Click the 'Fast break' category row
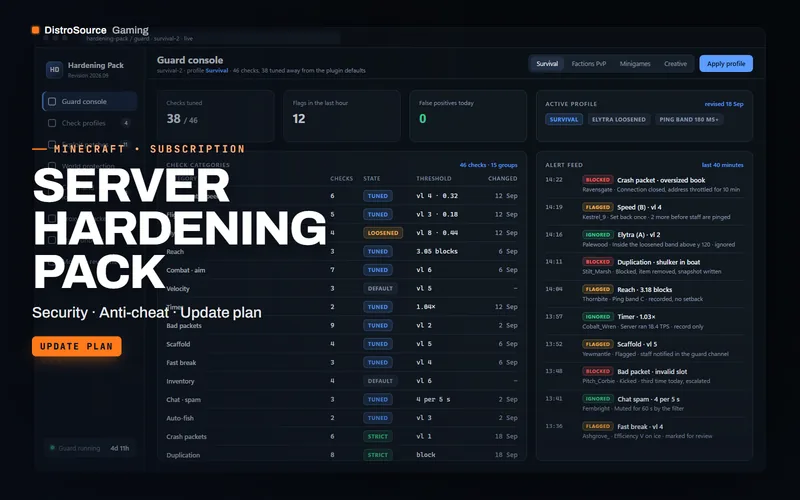This screenshot has width=800, height=500. 342,362
